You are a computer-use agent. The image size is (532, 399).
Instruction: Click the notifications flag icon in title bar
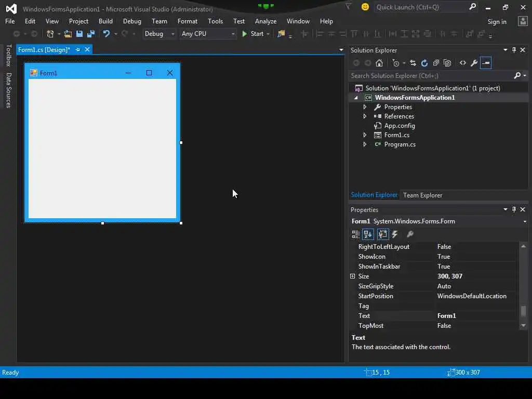[349, 7]
